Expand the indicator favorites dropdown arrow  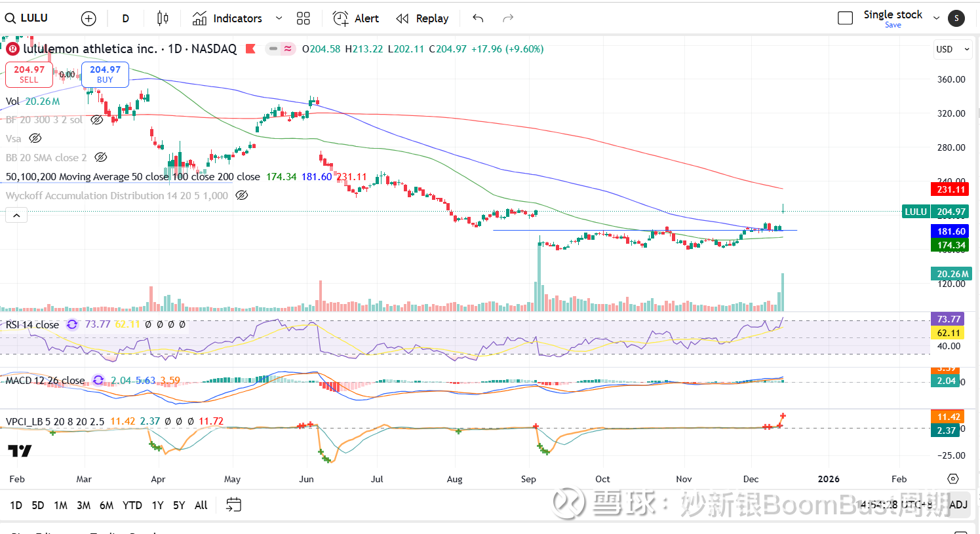tap(279, 18)
